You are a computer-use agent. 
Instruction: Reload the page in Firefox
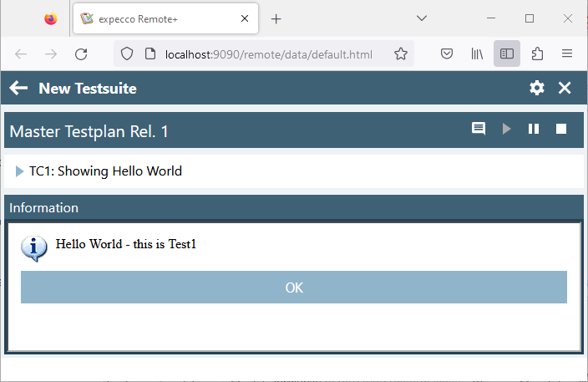tap(81, 53)
